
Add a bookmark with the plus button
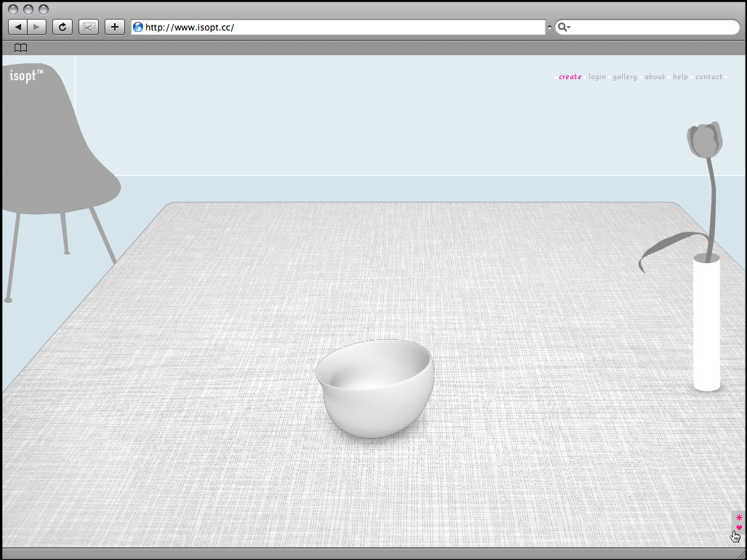[x=114, y=27]
